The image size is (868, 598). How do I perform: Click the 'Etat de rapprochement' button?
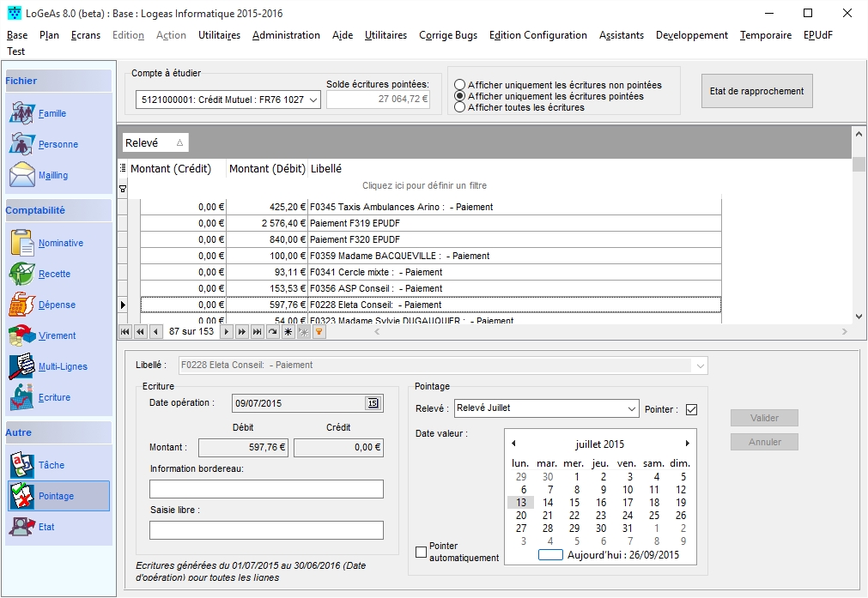pyautogui.click(x=756, y=91)
